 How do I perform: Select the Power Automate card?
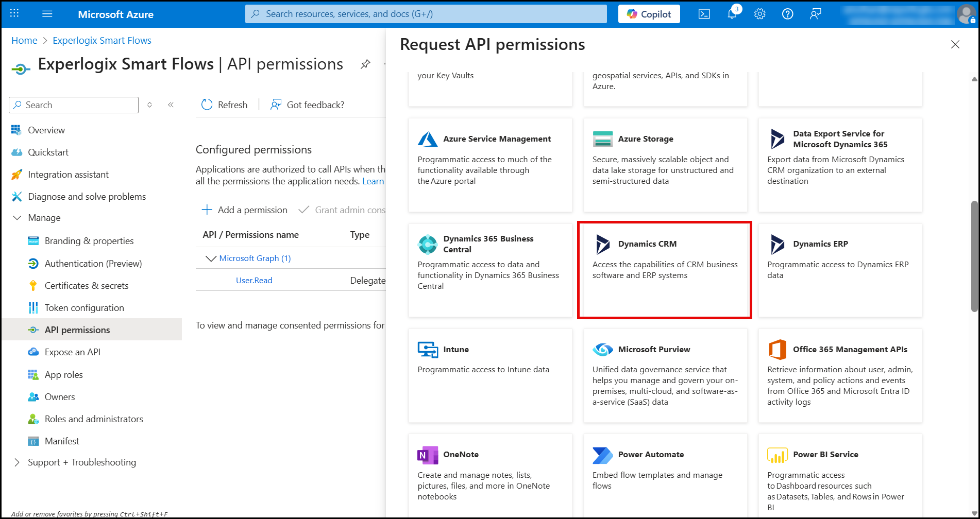665,476
